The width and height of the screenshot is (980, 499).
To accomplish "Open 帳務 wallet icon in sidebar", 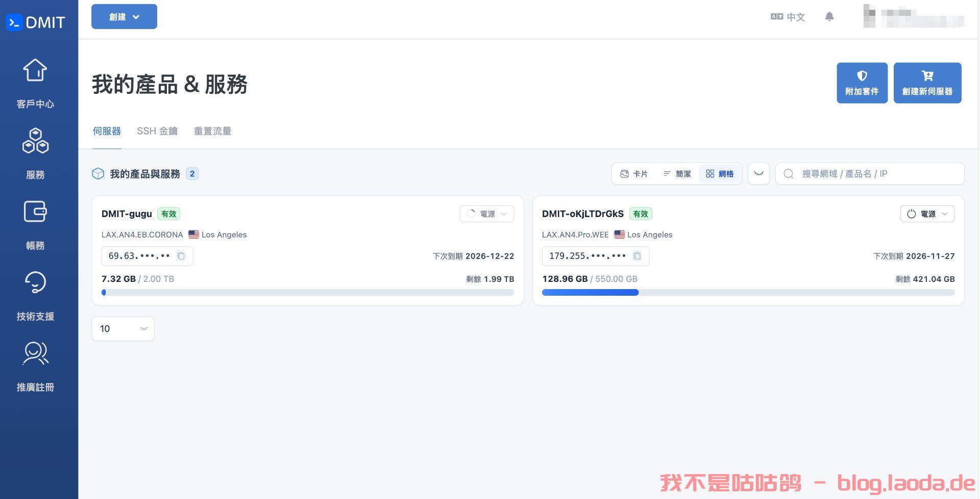I will (35, 211).
